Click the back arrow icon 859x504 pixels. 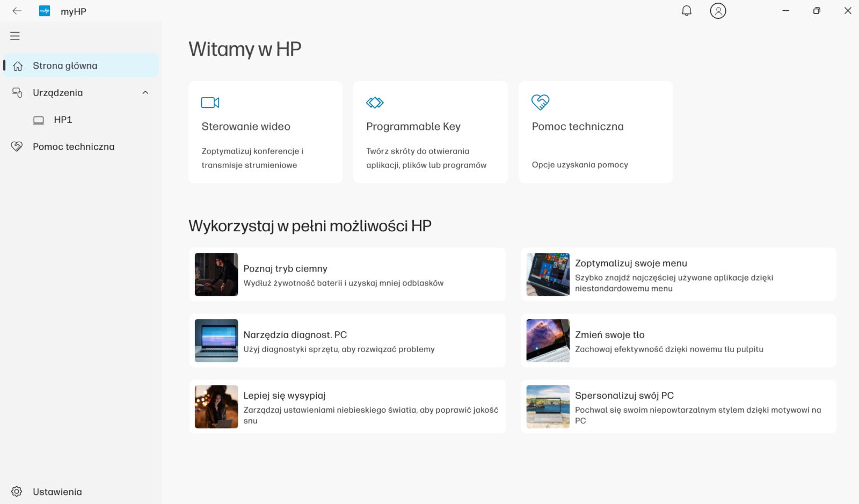coord(17,11)
